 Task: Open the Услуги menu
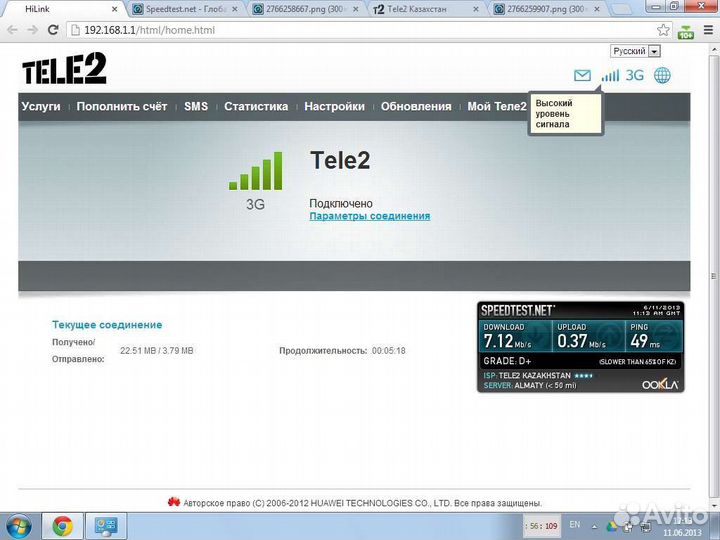pos(41,107)
